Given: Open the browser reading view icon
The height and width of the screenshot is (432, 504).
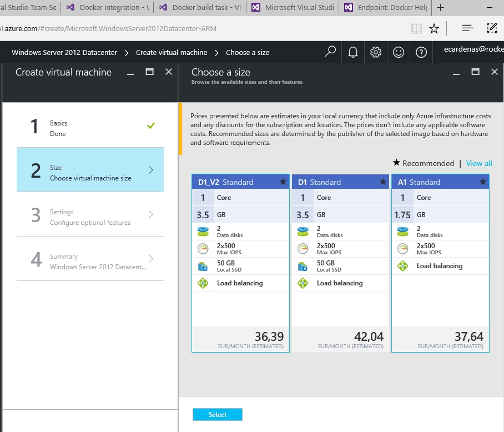Looking at the screenshot, I should 416,29.
